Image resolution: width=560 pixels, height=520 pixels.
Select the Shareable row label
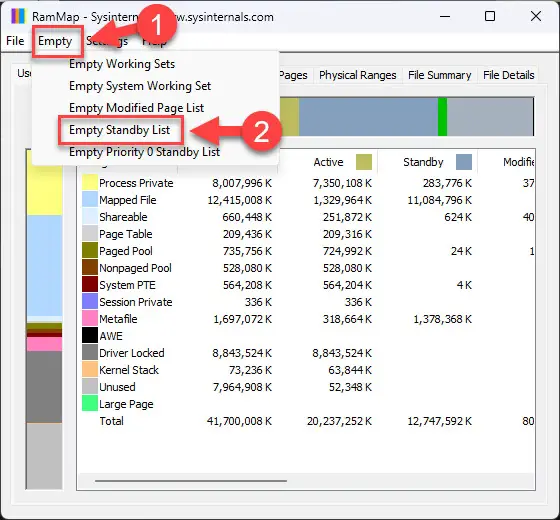(x=123, y=217)
